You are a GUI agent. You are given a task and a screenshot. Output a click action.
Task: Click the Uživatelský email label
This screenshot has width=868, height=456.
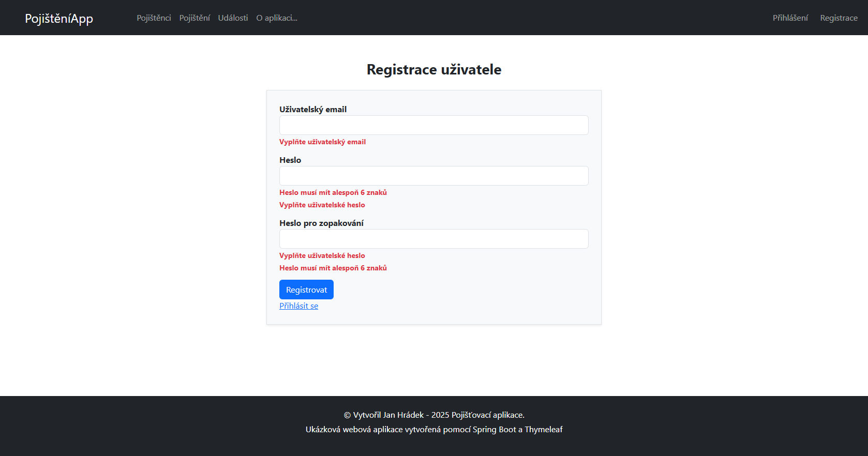pos(313,109)
